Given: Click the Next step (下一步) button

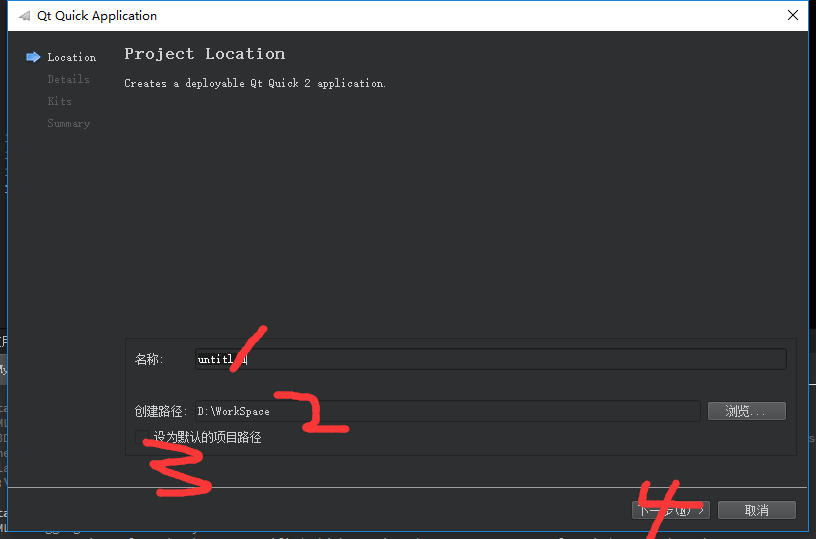Looking at the screenshot, I should pos(671,510).
